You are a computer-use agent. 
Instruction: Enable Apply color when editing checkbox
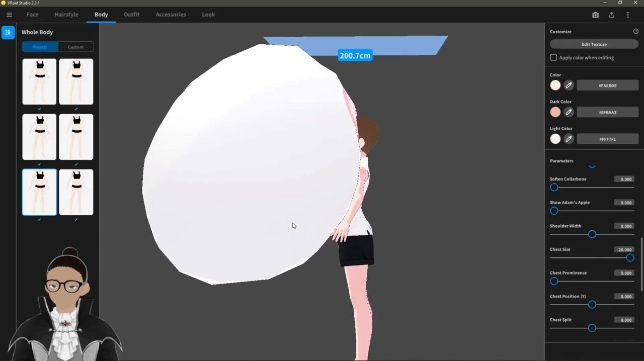pos(553,58)
